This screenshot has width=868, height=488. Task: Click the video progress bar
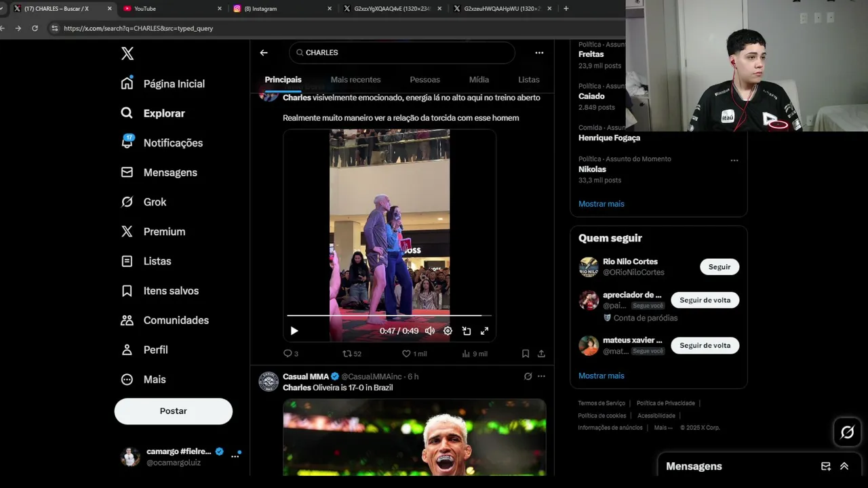point(389,316)
